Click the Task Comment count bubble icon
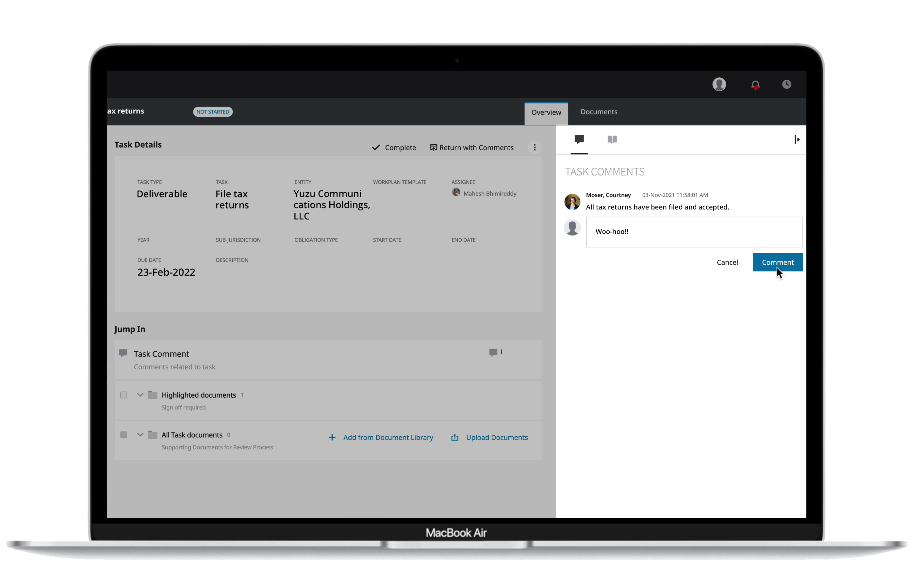 pos(493,352)
